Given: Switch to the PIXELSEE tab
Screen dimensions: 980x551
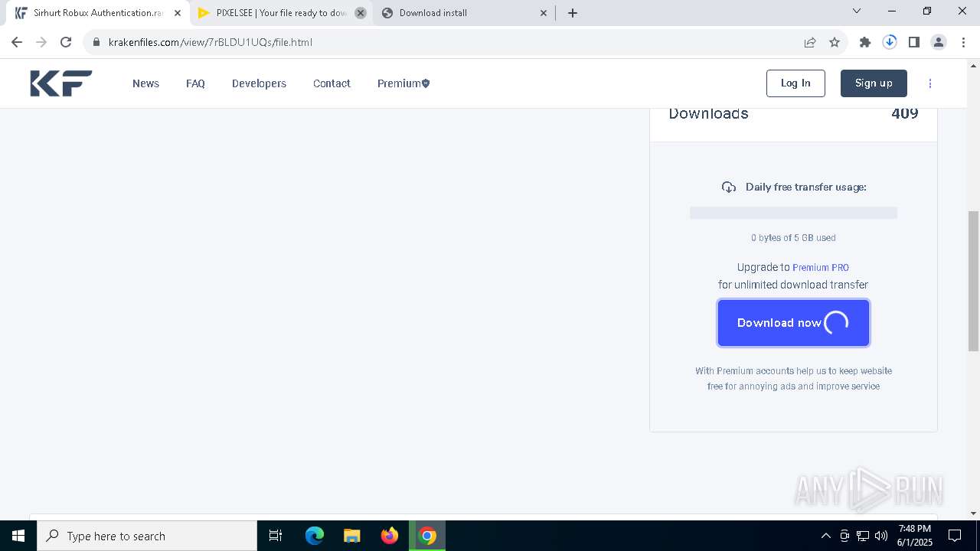Looking at the screenshot, I should point(281,13).
